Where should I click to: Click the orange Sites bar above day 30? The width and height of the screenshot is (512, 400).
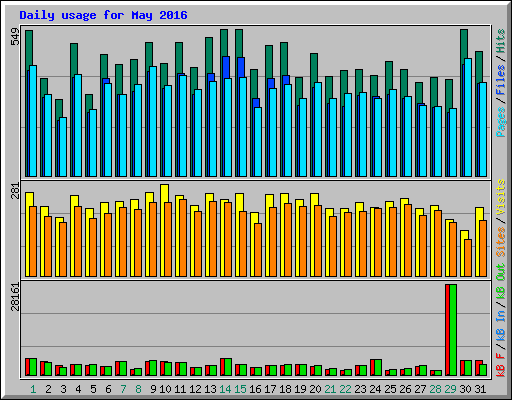point(468,258)
